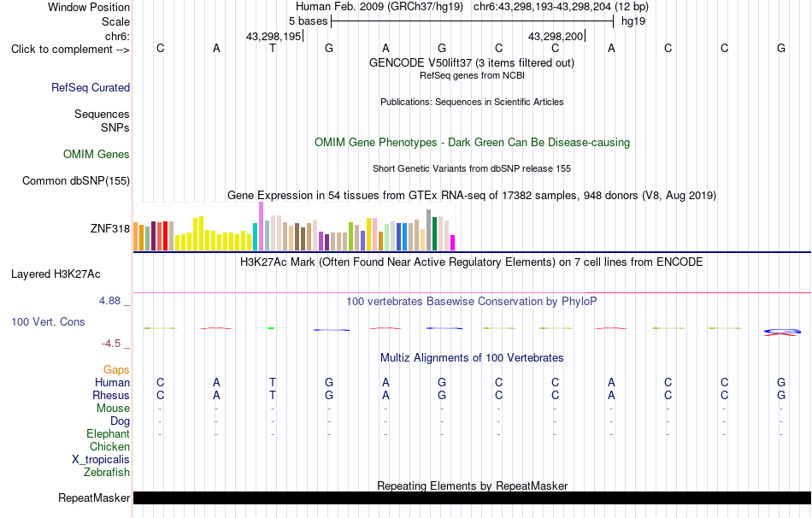Click 'Short Genetic Variants from dbSNP release 155'
This screenshot has height=518, width=812.
(472, 168)
